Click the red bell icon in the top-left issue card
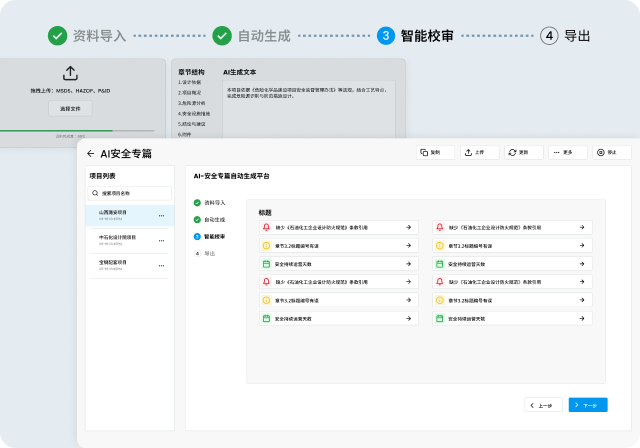Image resolution: width=640 pixels, height=448 pixels. coord(267,227)
